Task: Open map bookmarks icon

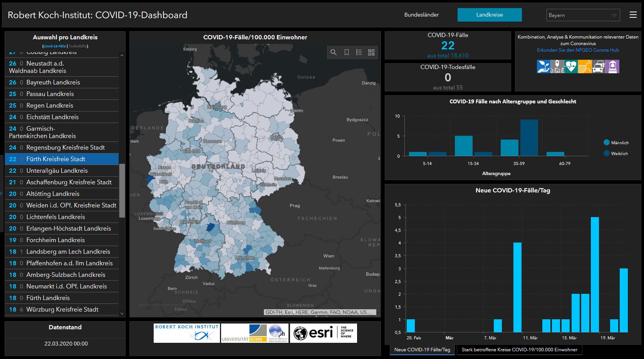Action: pos(346,52)
